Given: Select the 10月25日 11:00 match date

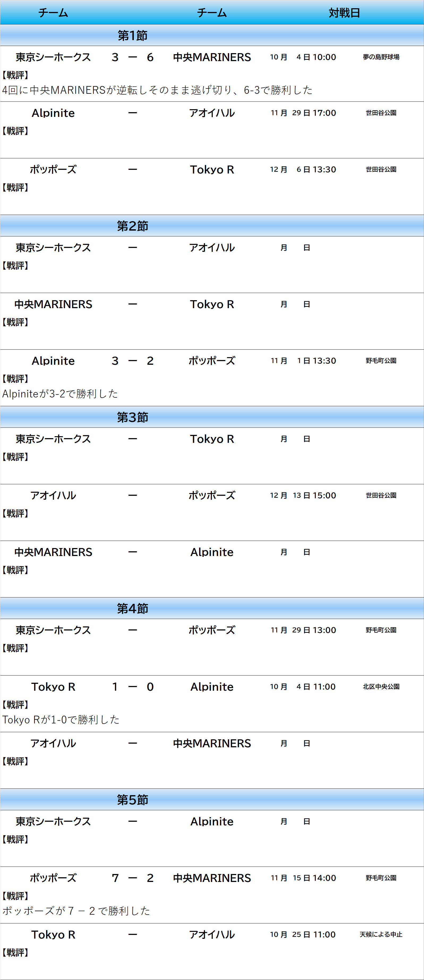Looking at the screenshot, I should 303,934.
